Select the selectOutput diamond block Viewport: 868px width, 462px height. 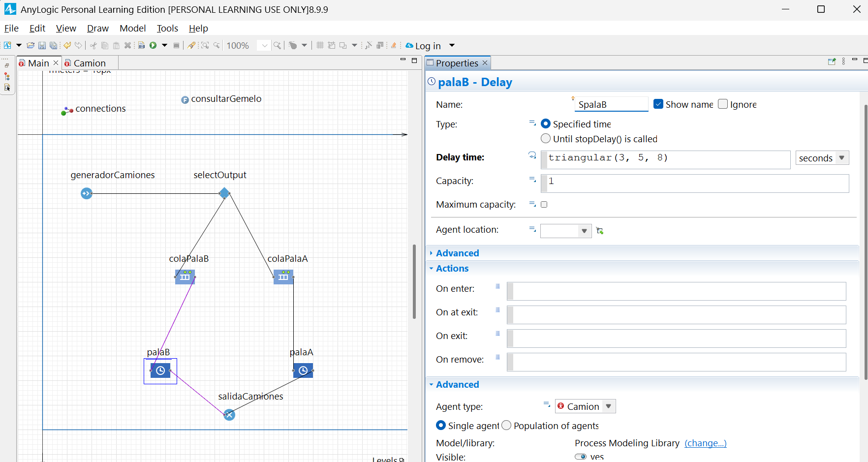pos(224,193)
